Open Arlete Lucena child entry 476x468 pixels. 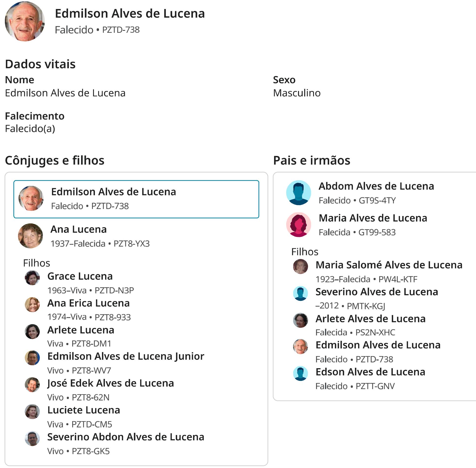point(81,330)
